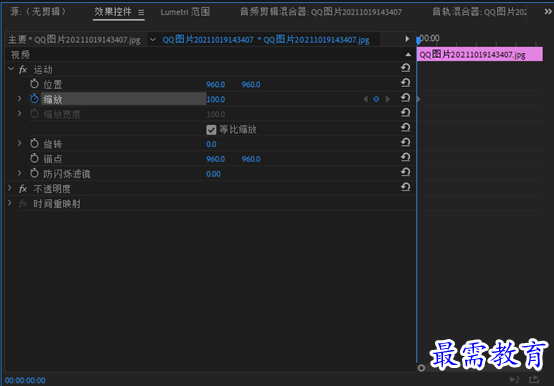Open 效果控件 panel menu icon
Screen dimensions: 554x386
click(141, 13)
